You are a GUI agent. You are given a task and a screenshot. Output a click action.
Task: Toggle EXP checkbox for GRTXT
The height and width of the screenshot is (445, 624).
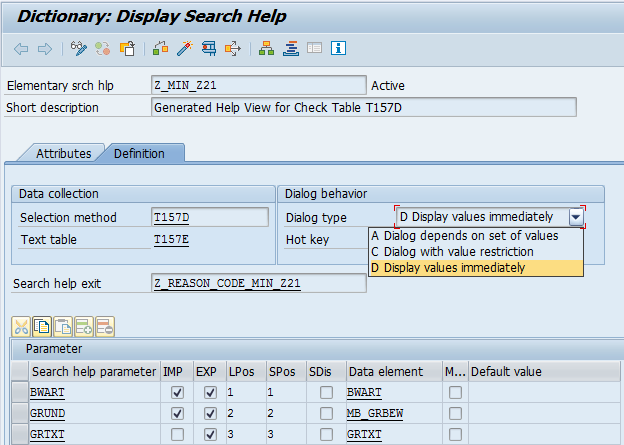(210, 434)
